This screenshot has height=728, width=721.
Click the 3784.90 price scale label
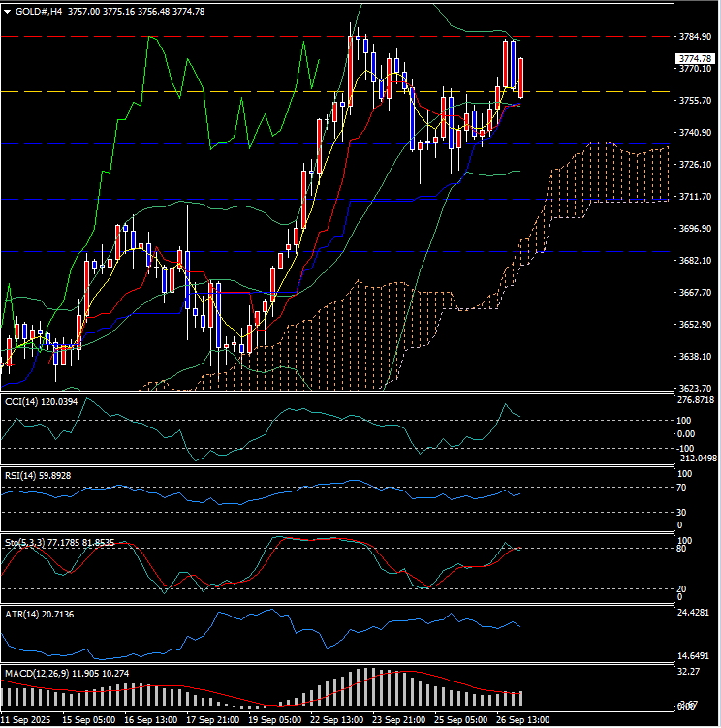[696, 37]
